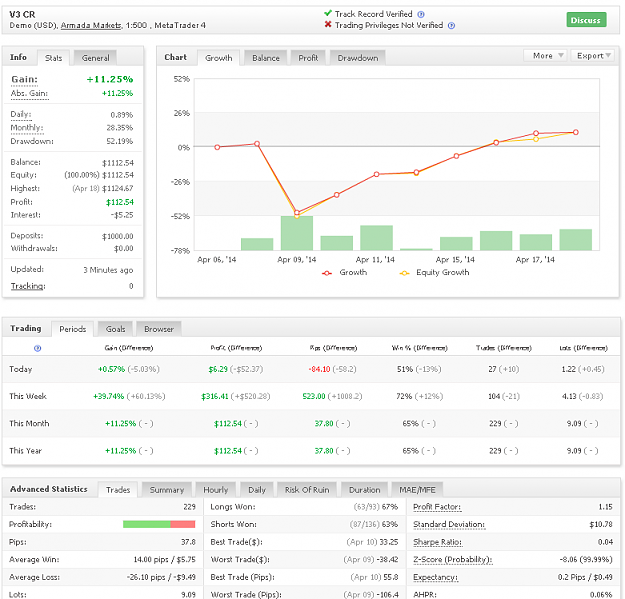Click the Gain label in Info panel
The width and height of the screenshot is (625, 599).
24,79
